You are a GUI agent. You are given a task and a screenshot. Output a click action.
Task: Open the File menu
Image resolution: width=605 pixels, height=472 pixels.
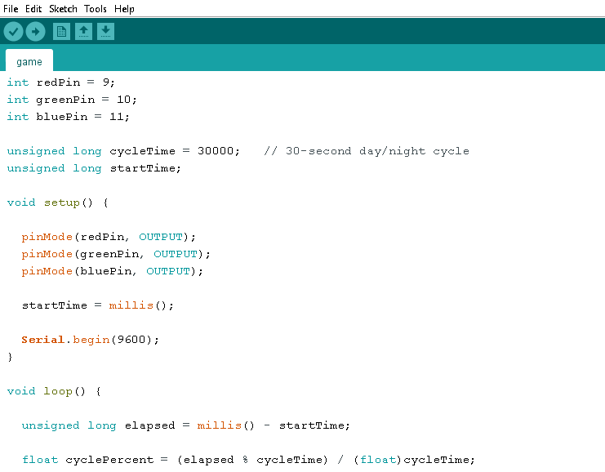pos(11,8)
